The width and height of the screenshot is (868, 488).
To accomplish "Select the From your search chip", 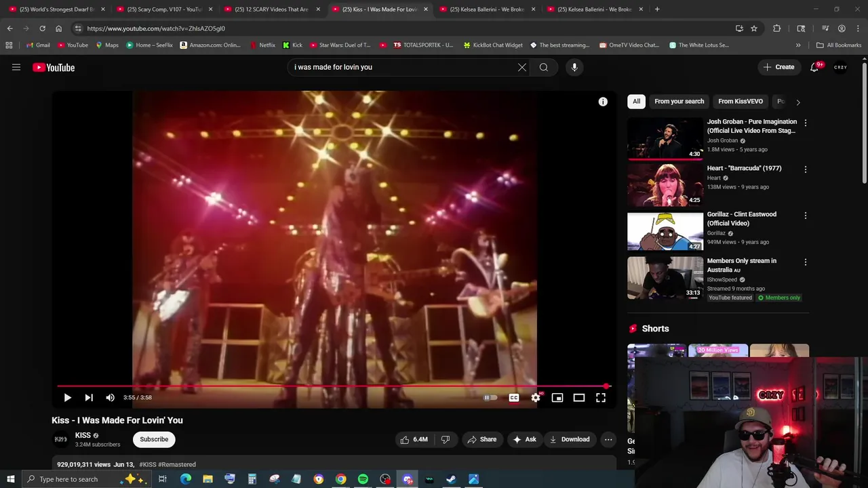I will point(679,102).
